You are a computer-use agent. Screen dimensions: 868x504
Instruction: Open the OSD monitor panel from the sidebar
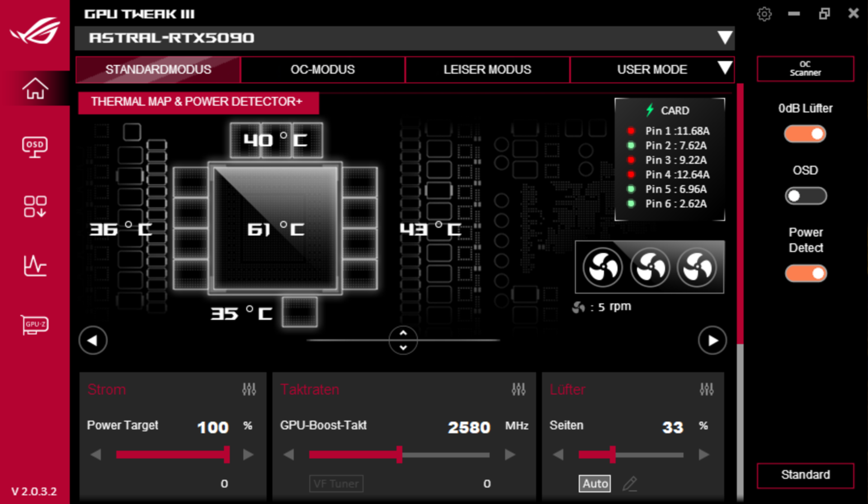coord(34,147)
